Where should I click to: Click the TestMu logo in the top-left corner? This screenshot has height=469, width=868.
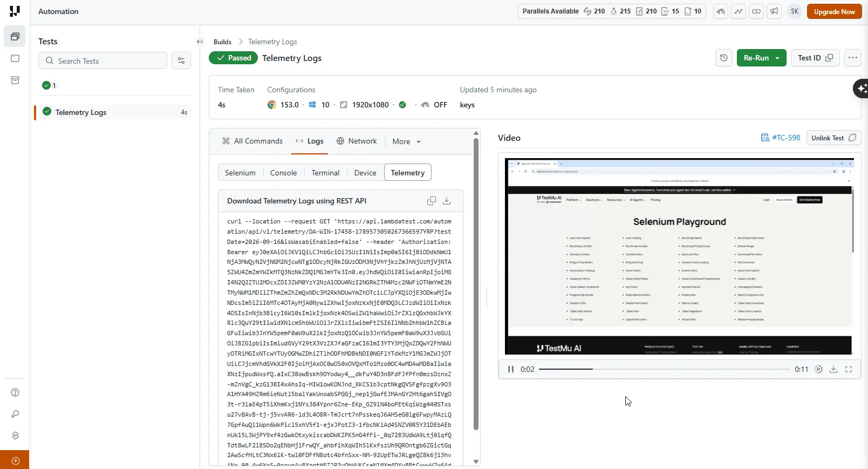point(15,11)
